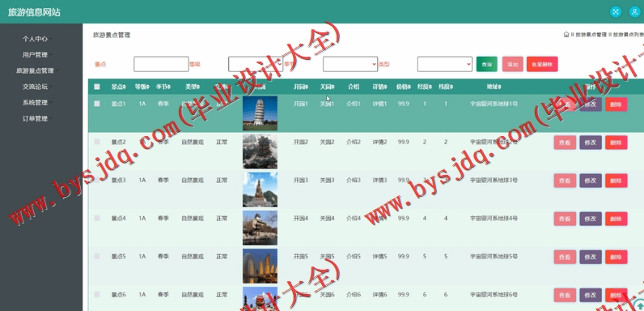The width and height of the screenshot is (644, 311).
Task: Open the leaning tower thumbnail for 景点1
Action: [260, 113]
